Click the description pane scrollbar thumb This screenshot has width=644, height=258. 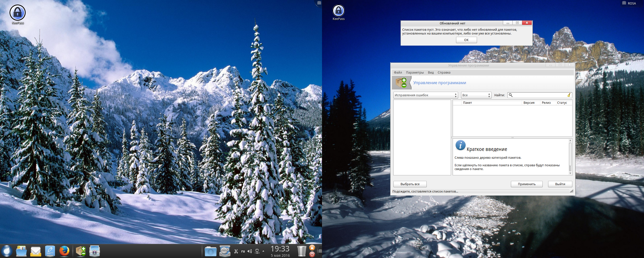pyautogui.click(x=570, y=154)
